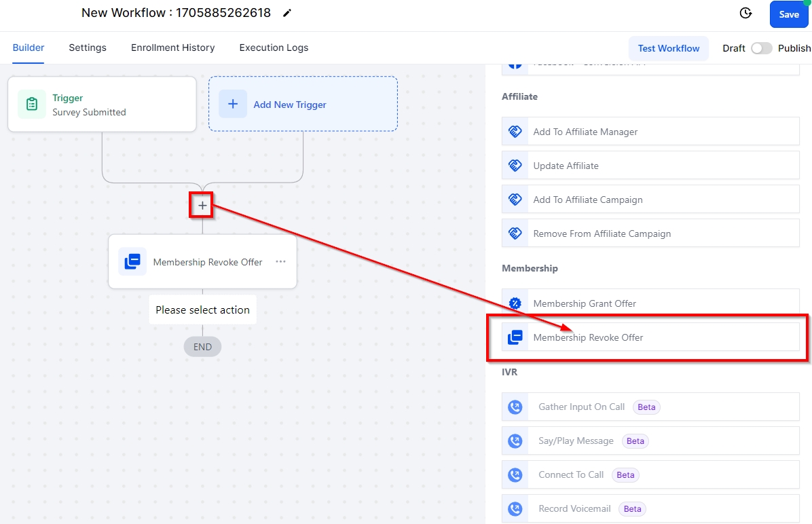The width and height of the screenshot is (812, 524).
Task: Click the pencil icon to rename workflow
Action: point(287,14)
